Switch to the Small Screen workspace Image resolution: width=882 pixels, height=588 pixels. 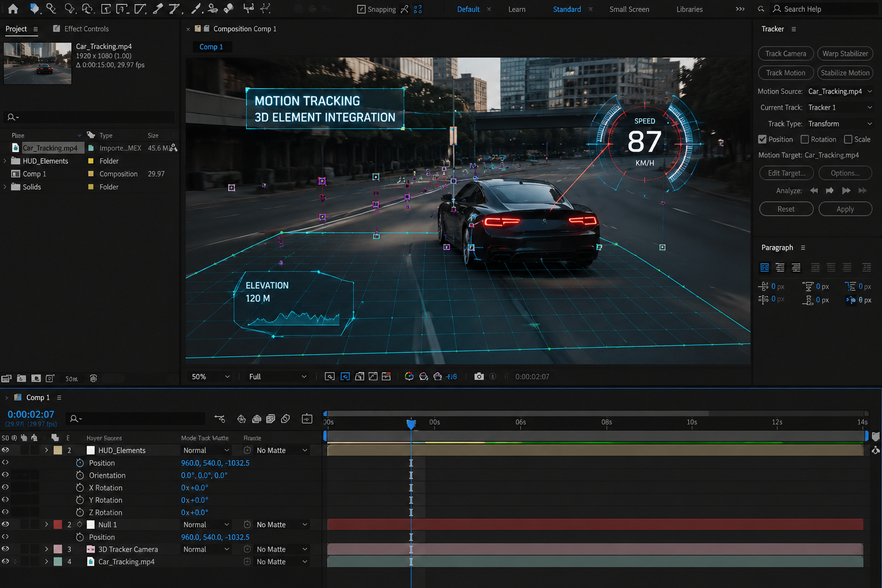(629, 9)
